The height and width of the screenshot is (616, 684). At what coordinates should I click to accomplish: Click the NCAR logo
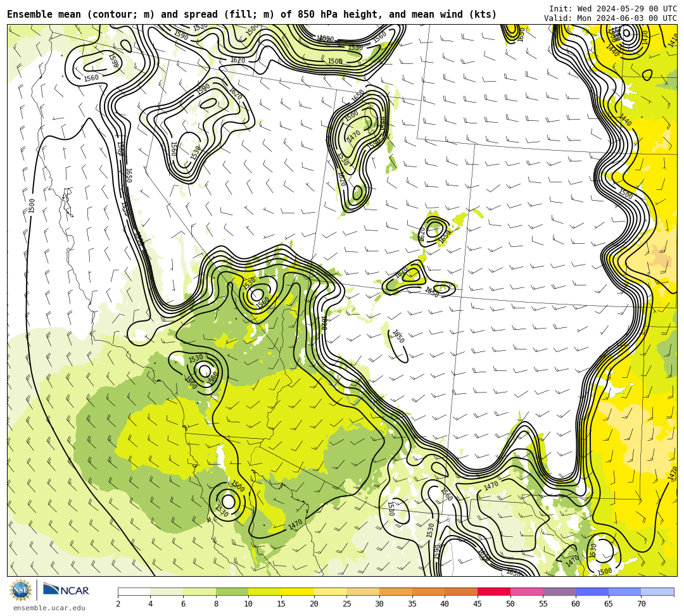tap(66, 589)
